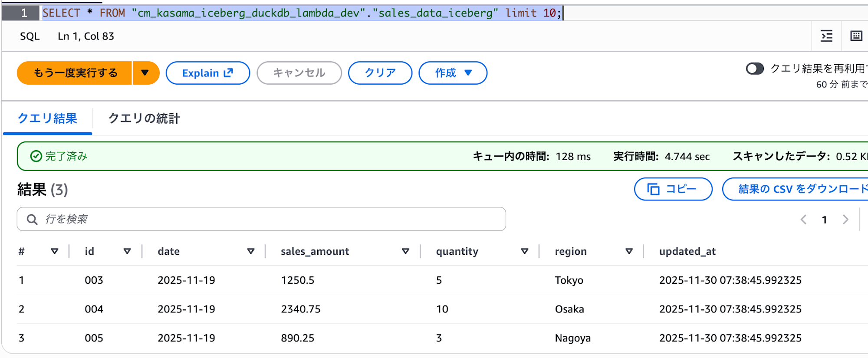Sort by the date column arrow
Screen dimensions: 868x358
[250, 251]
